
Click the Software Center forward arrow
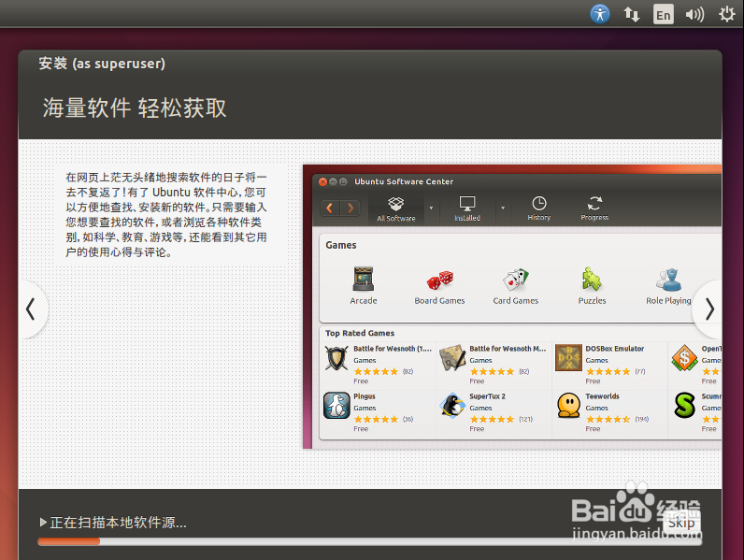tap(351, 208)
